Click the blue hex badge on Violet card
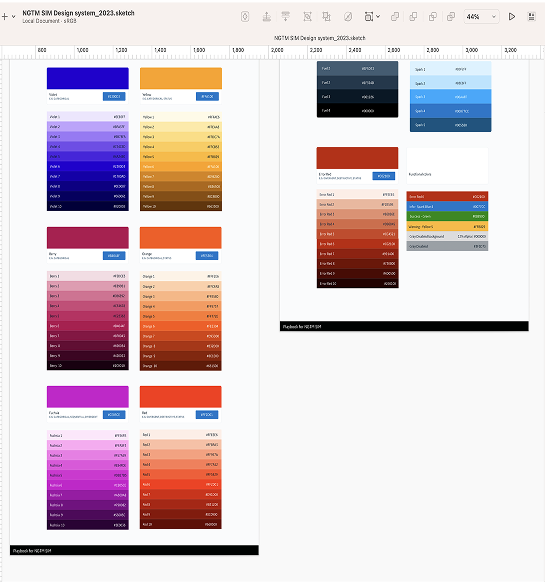 point(114,96)
